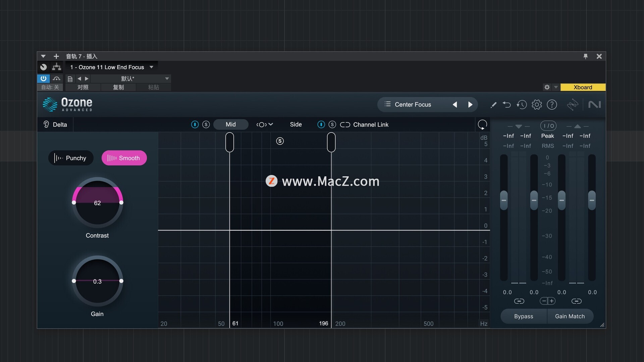Open the undo history clock icon
The height and width of the screenshot is (362, 644).
[522, 105]
